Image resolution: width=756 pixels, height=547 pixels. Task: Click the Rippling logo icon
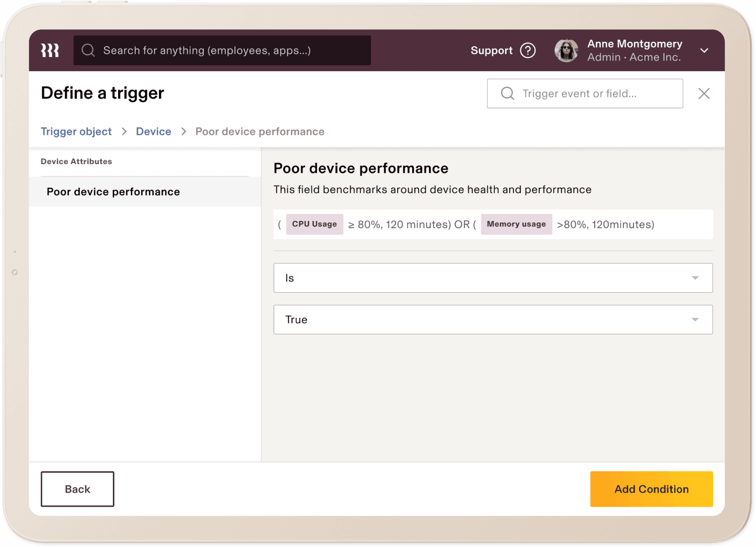50,50
